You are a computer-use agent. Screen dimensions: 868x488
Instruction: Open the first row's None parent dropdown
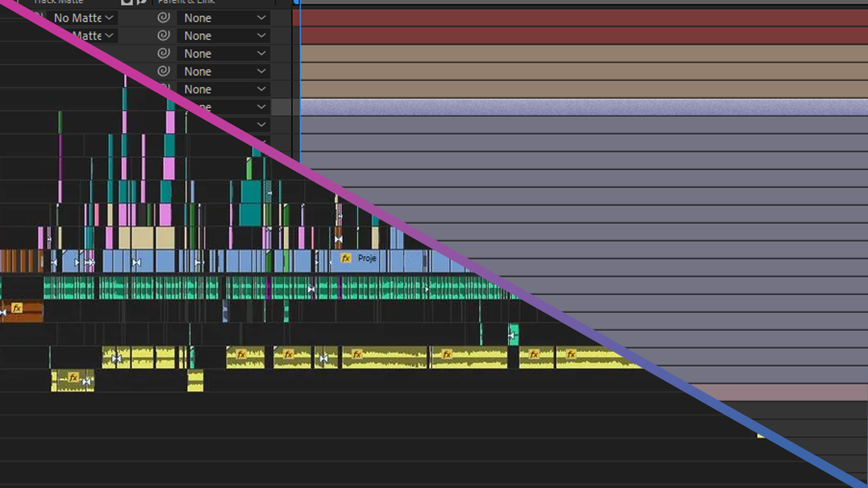(x=224, y=18)
